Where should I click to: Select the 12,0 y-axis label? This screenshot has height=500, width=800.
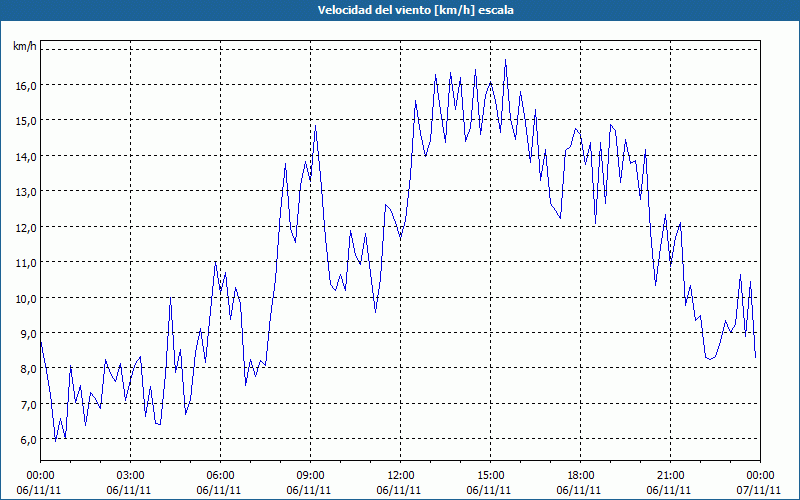click(x=26, y=228)
